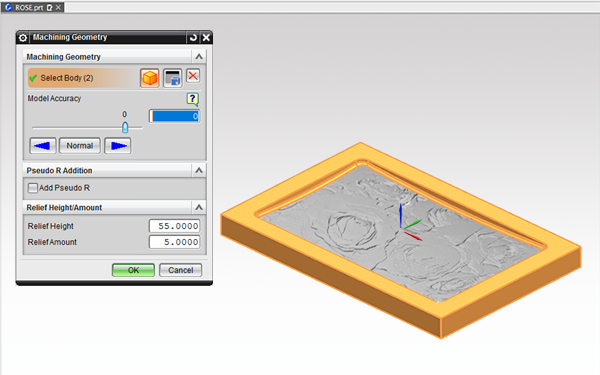Click the Model Accuracy slider handle
This screenshot has width=600, height=375.
click(125, 127)
